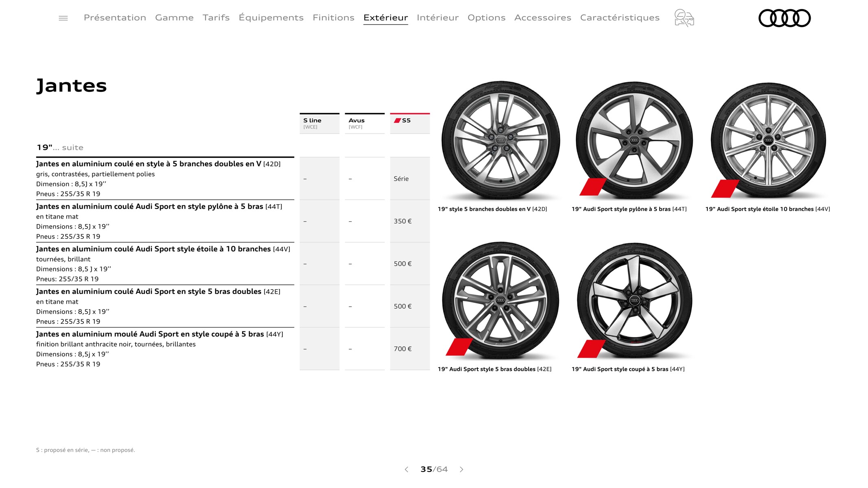Open the hamburger menu icon

click(63, 18)
